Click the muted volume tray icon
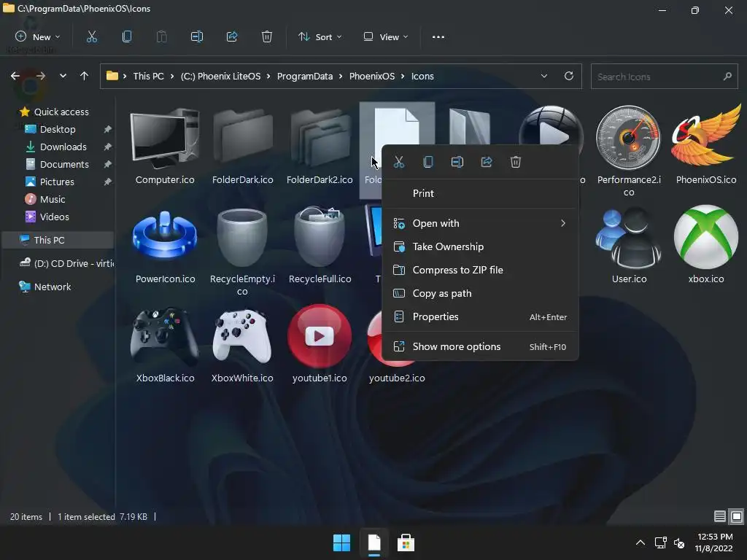This screenshot has width=747, height=560. (679, 542)
